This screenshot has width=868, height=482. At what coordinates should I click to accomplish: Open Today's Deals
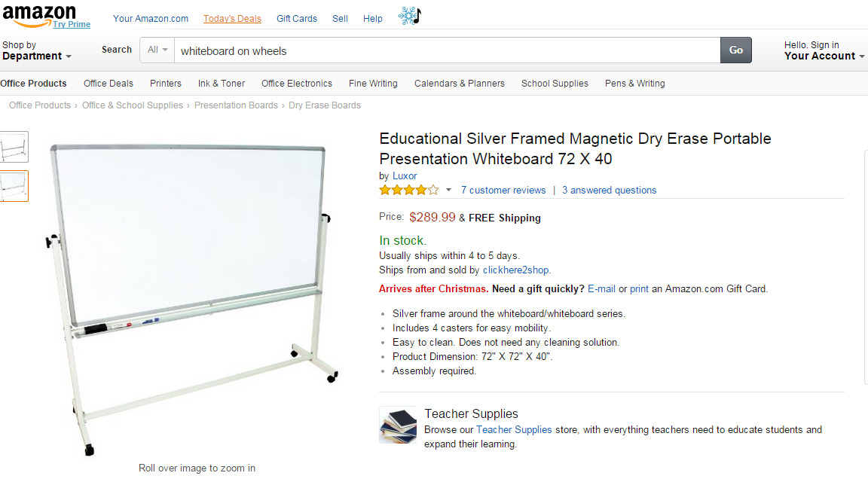[x=232, y=18]
